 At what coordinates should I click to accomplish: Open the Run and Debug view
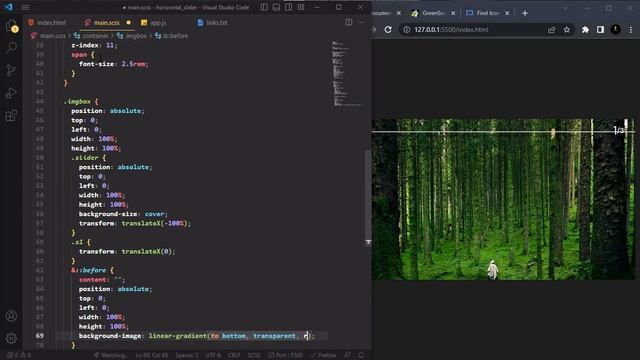pos(11,93)
